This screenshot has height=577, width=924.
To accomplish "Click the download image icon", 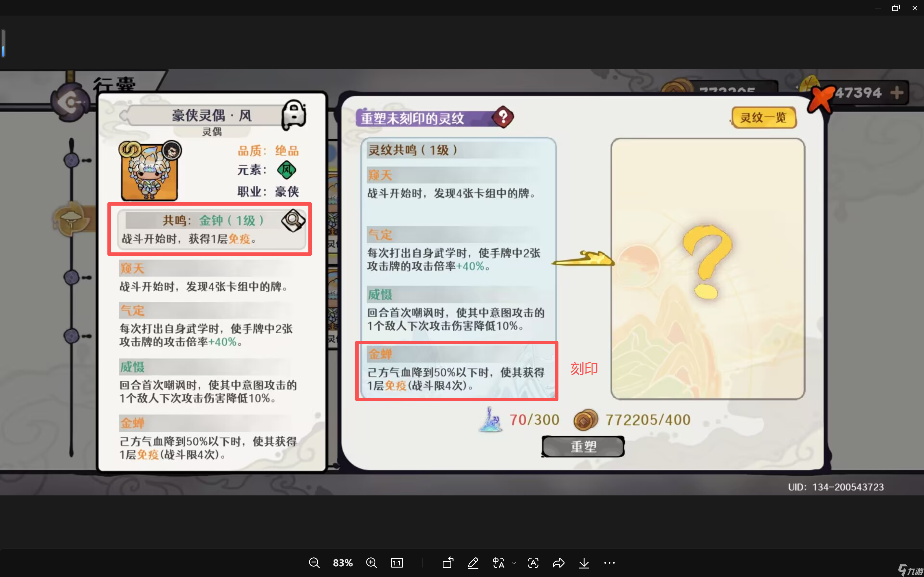I will pos(584,563).
